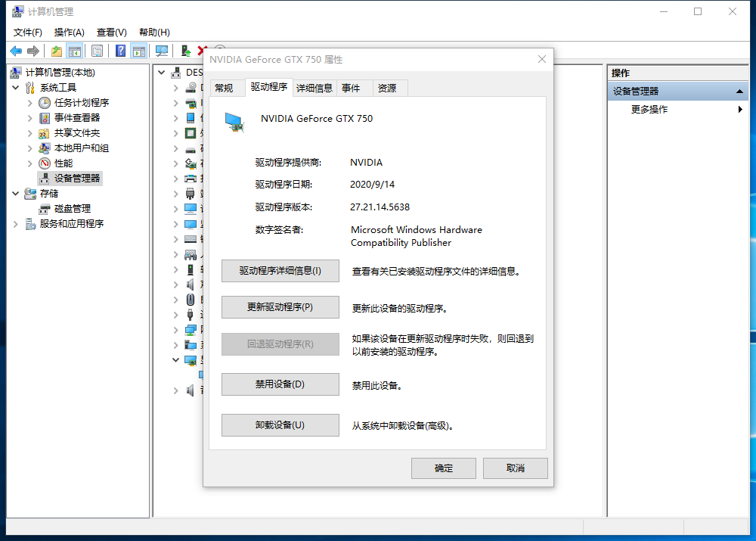756x541 pixels.
Task: Click the scan for hardware changes icon
Action: coord(161,51)
